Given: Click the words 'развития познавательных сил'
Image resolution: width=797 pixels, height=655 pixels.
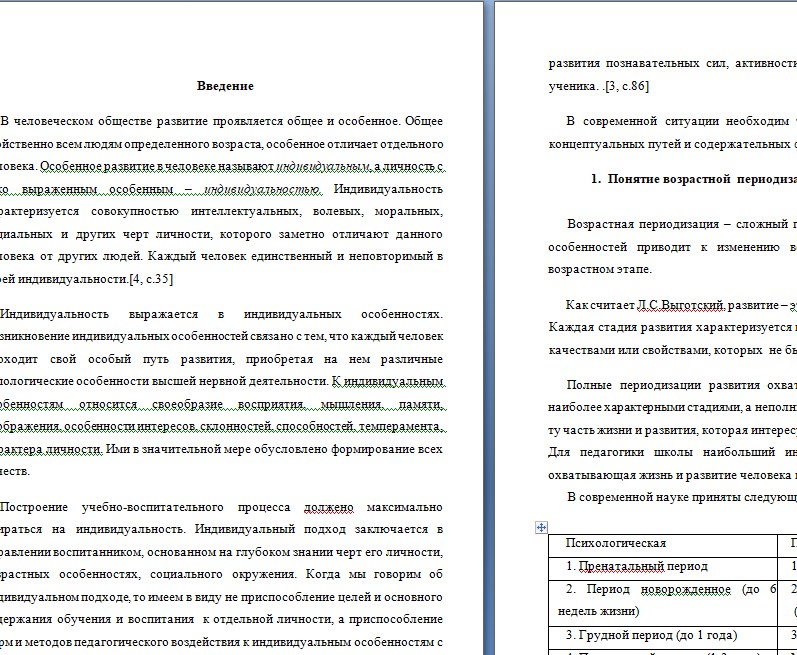Looking at the screenshot, I should (638, 64).
